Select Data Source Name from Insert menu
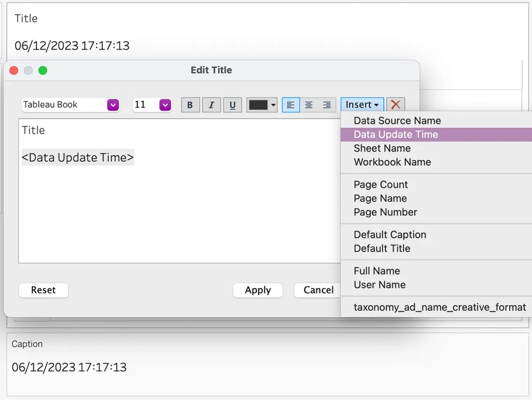The height and width of the screenshot is (400, 532). [x=397, y=121]
